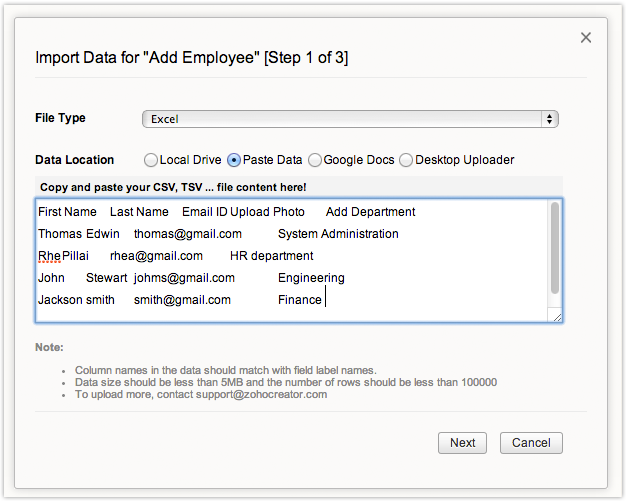Choose the Paste Data option
Screen dimensions: 628x502
[x=234, y=159]
